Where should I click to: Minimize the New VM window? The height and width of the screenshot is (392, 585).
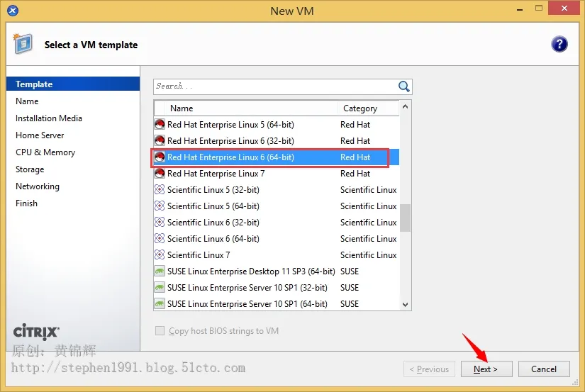(519, 9)
